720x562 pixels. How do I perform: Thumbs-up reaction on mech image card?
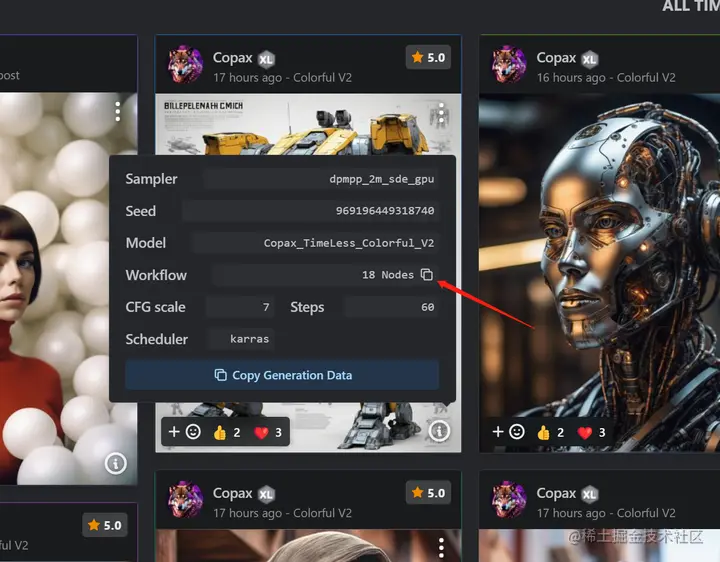227,432
